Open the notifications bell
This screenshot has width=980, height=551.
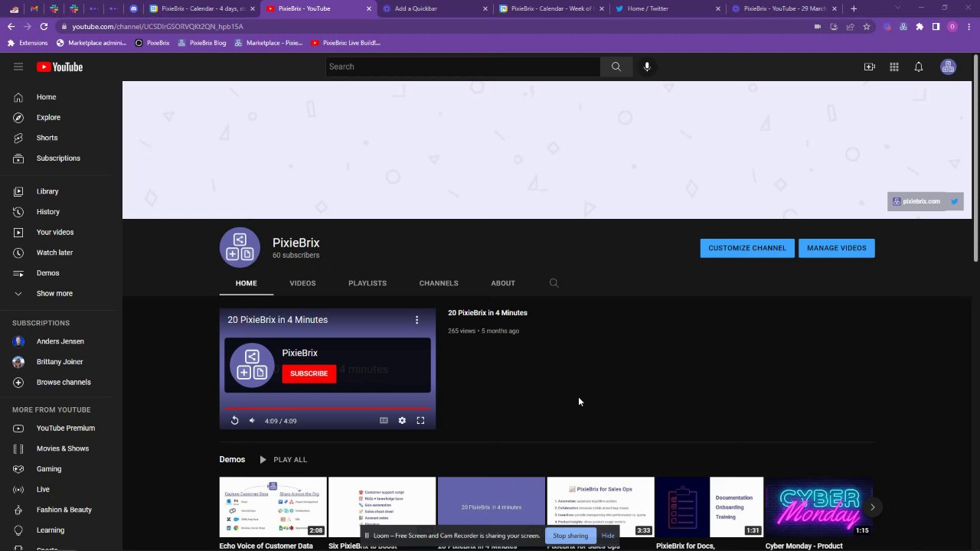coord(918,67)
